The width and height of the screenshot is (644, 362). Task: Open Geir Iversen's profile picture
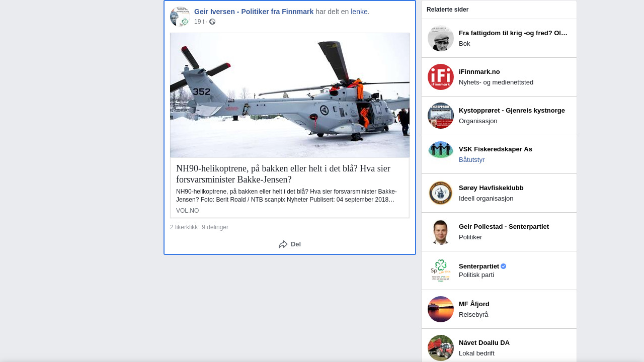pyautogui.click(x=180, y=17)
